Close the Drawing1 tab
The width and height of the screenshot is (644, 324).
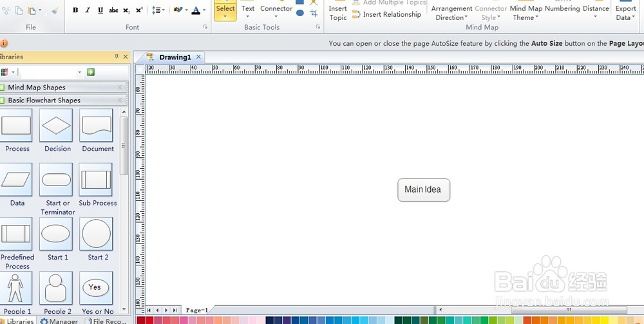tap(198, 57)
